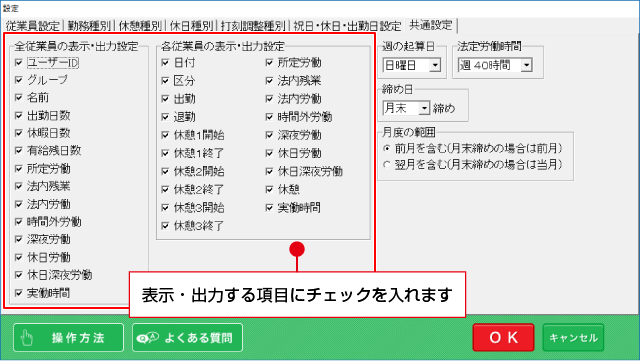640x362 pixels.
Task: Open the 締め日 dropdown
Action: click(406, 108)
